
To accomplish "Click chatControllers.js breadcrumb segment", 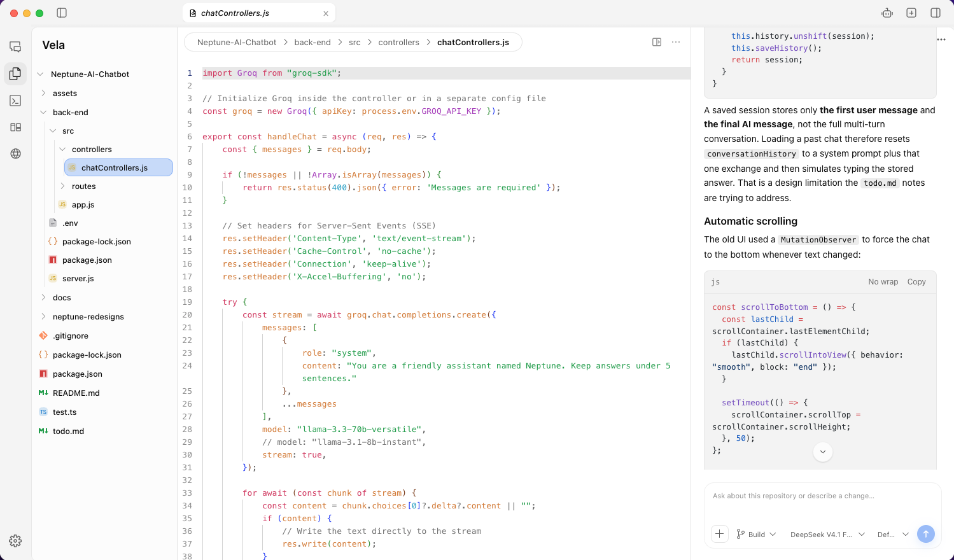I will point(473,42).
